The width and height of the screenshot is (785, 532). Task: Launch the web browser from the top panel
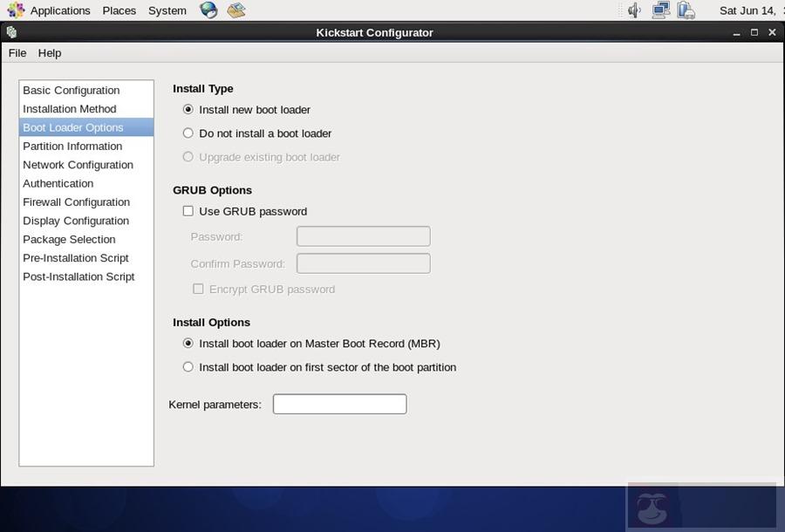pyautogui.click(x=208, y=10)
